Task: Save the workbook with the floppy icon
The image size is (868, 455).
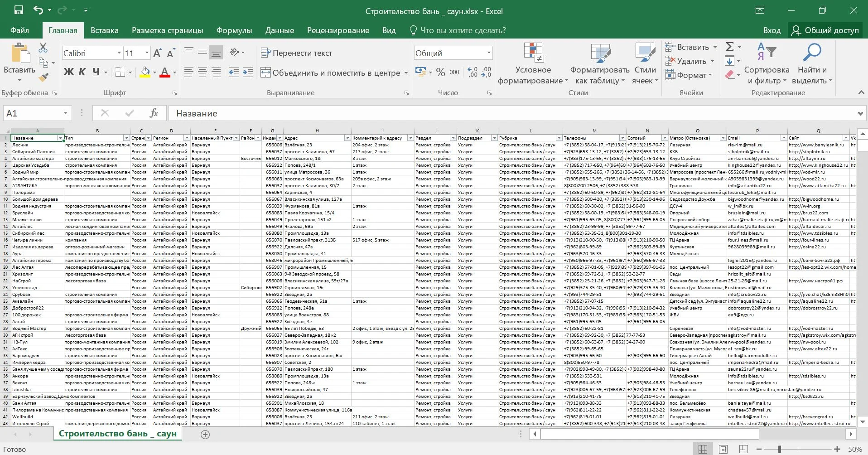Action: point(19,10)
